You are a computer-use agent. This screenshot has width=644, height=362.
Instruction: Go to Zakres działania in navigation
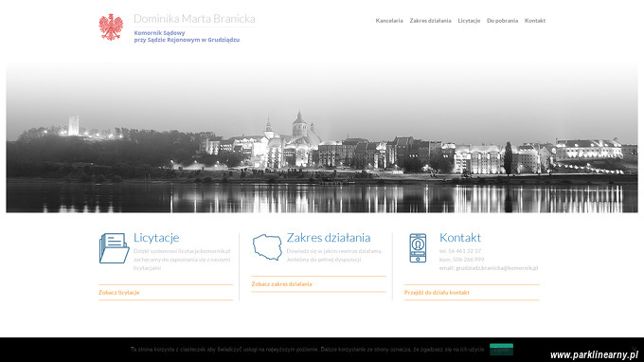coord(430,21)
